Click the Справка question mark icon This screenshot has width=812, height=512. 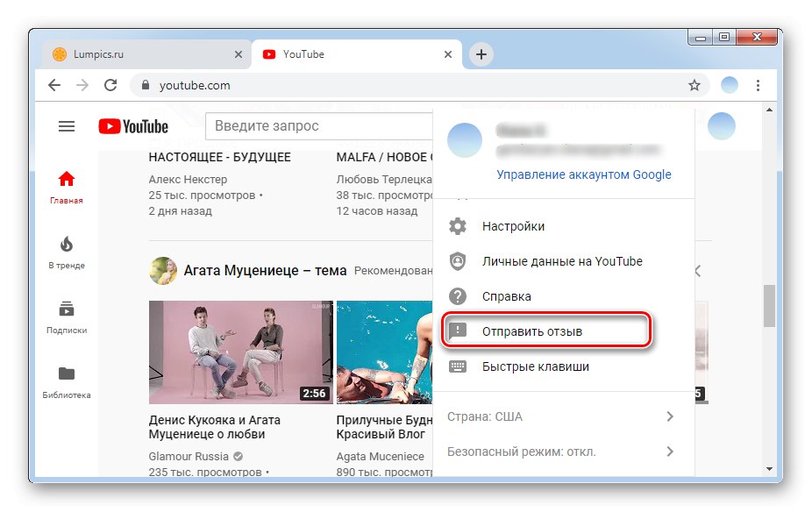pyautogui.click(x=456, y=296)
